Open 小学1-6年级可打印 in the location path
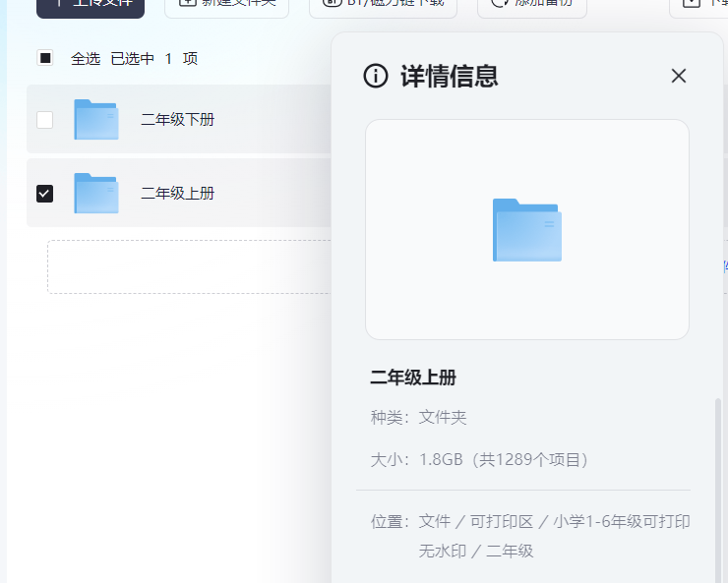Screen dimensions: 728x583 pos(621,521)
